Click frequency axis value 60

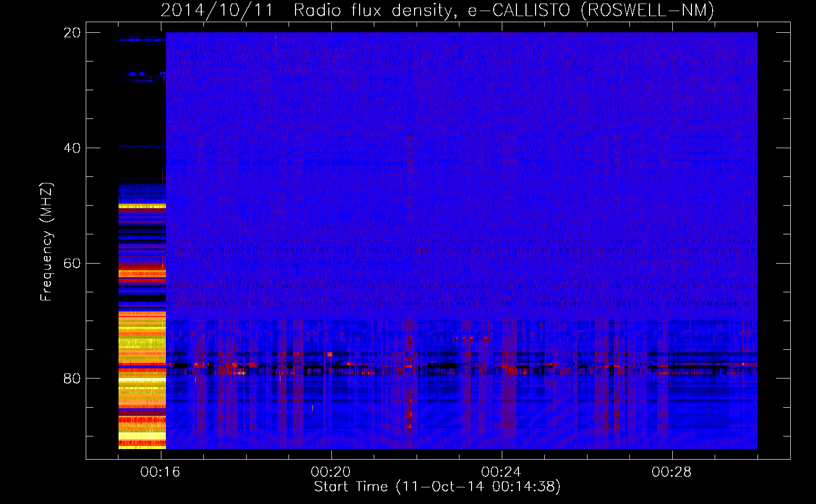(72, 264)
